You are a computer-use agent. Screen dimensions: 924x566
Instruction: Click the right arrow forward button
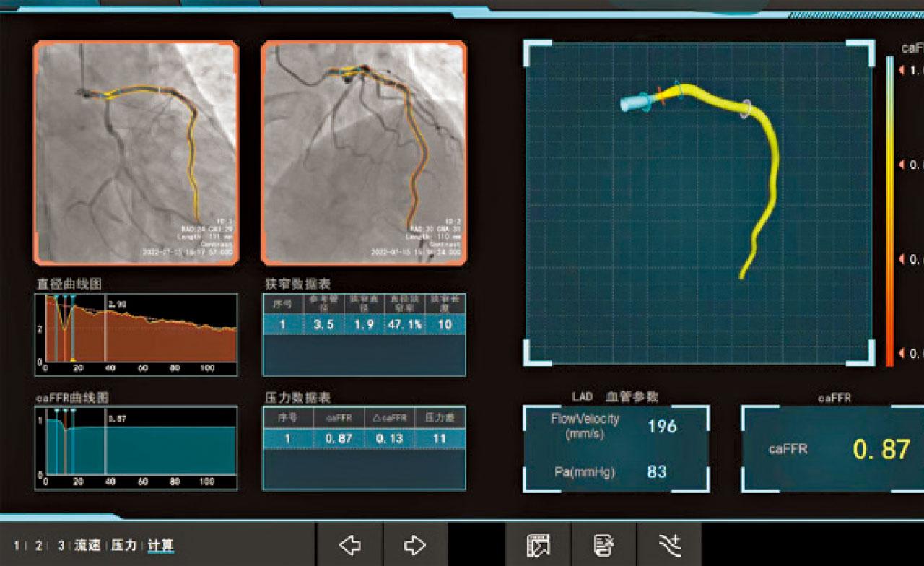pos(415,545)
